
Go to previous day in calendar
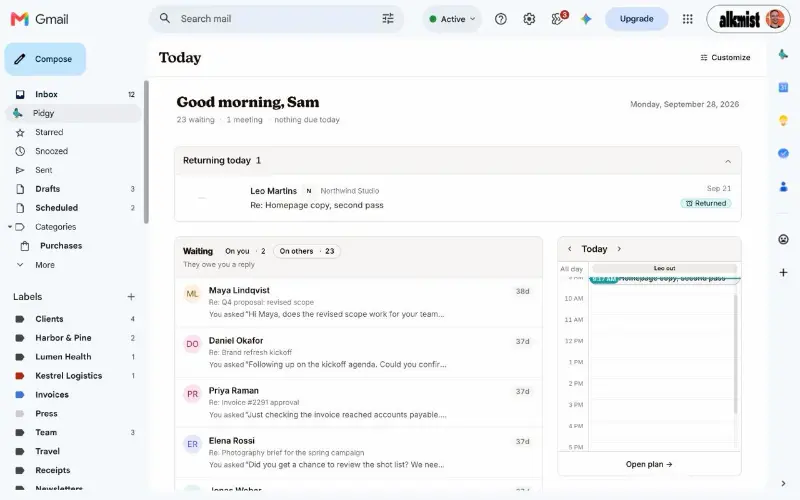(x=569, y=249)
